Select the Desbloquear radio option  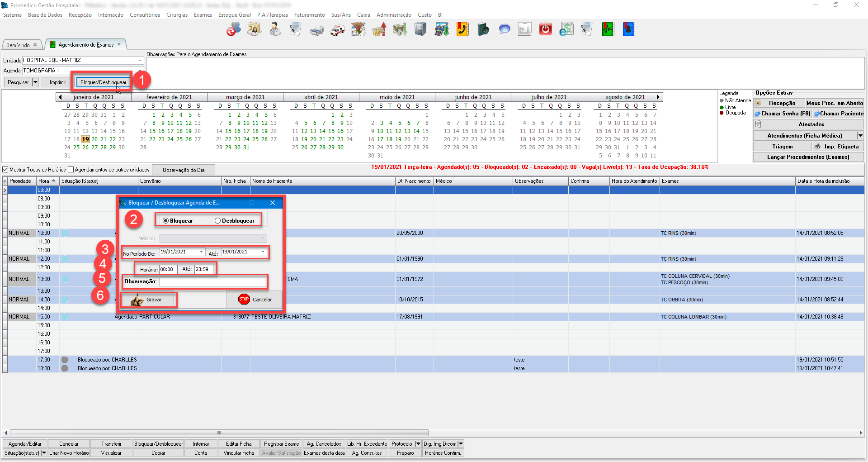218,221
